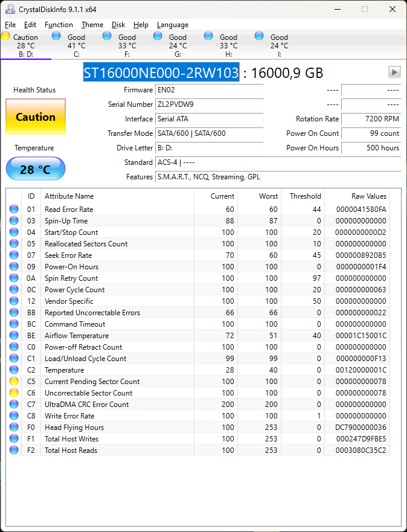Click the status icon for Total Host Reads
Viewport: 407px width, 532px height.
tap(14, 450)
